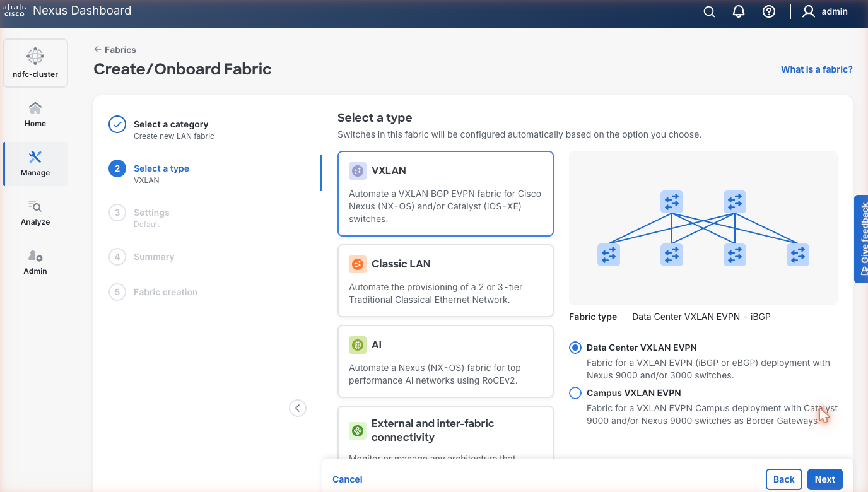Click the ndfc-cluster globe icon
Screen dimensions: 868x492
point(35,56)
